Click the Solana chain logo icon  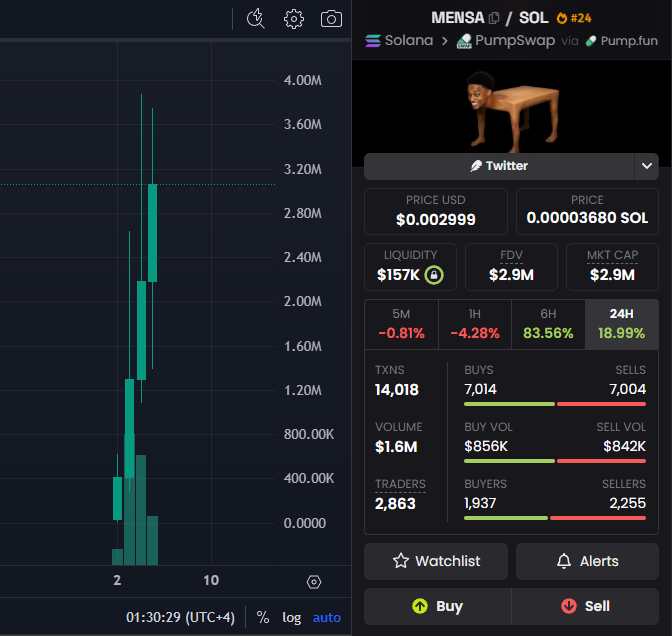click(373, 41)
